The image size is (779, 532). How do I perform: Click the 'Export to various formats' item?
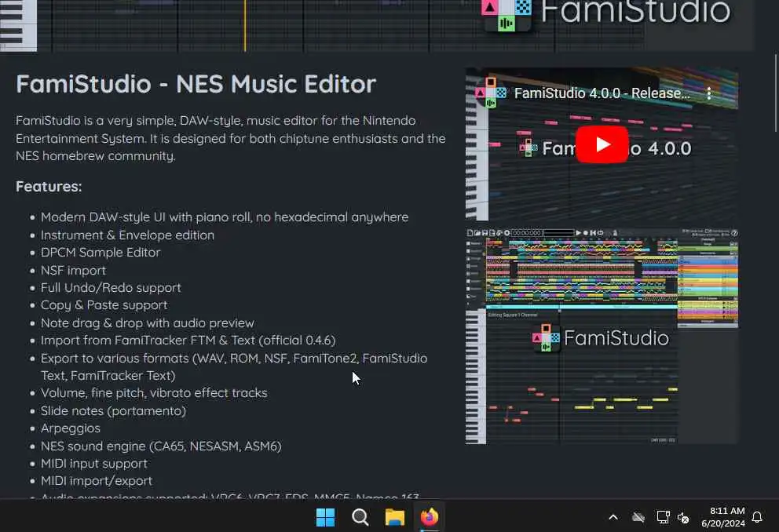234,366
